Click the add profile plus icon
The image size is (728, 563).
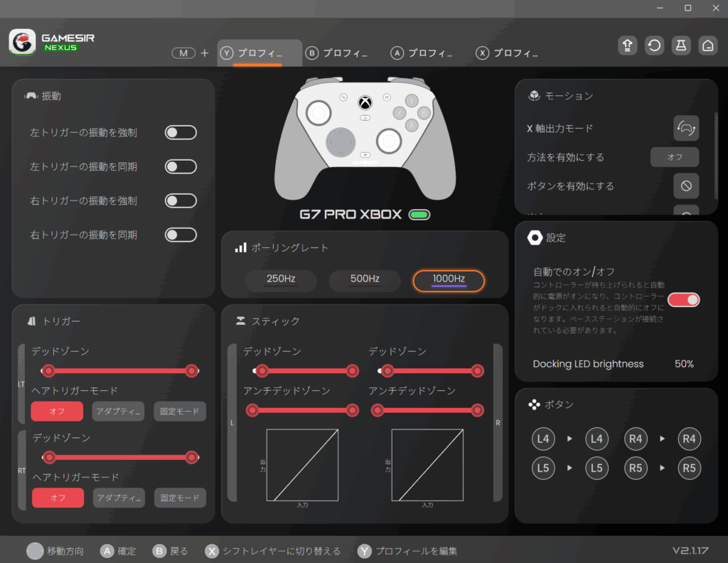coord(205,53)
